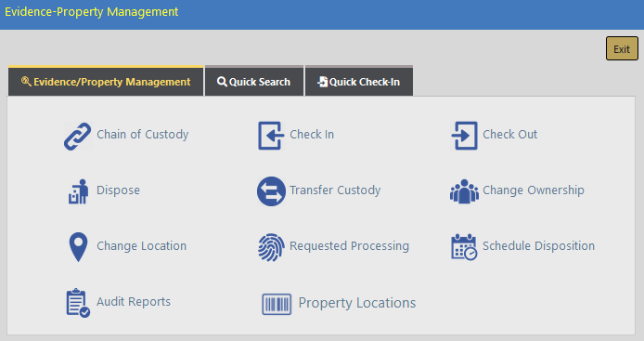Go to the Audit Reports text link
The width and height of the screenshot is (644, 341).
tap(134, 302)
